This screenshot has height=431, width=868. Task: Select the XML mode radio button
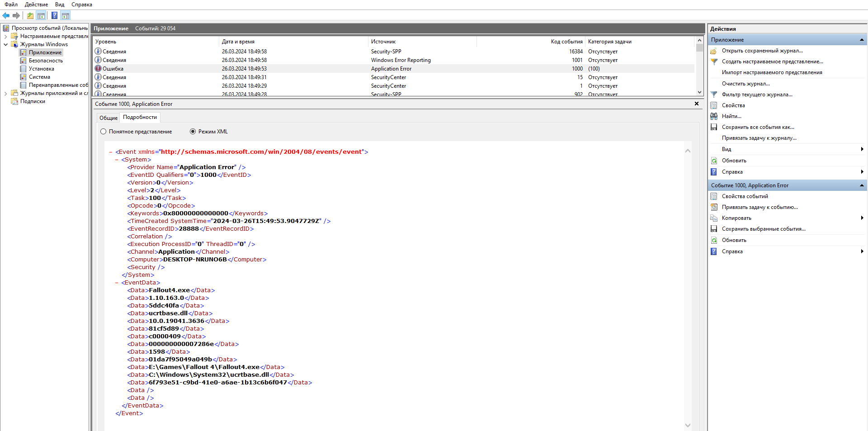(193, 132)
